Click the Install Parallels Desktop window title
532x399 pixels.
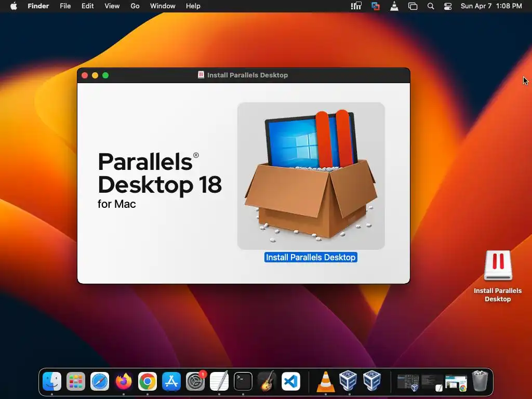click(247, 75)
